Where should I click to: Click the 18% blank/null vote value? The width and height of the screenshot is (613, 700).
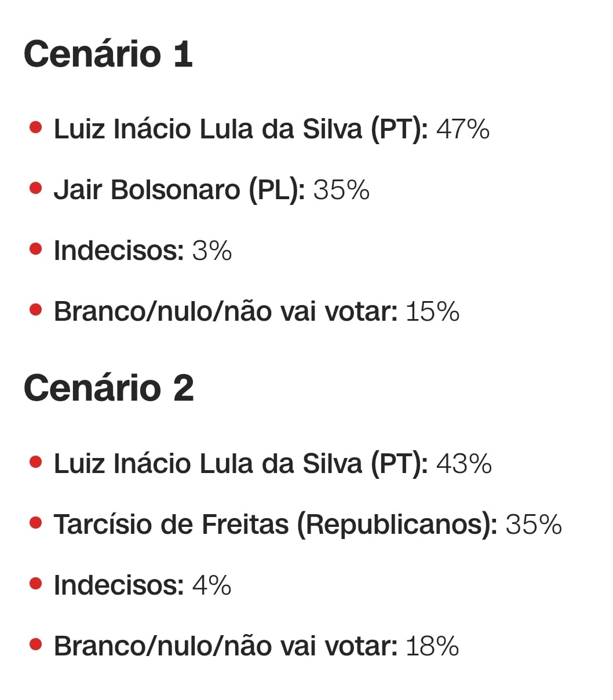click(x=432, y=646)
